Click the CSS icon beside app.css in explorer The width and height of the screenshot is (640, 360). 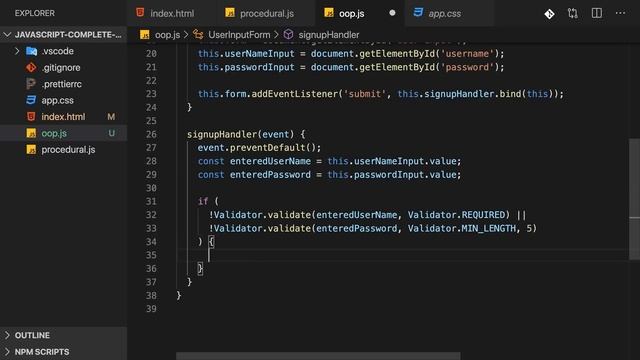(x=31, y=100)
